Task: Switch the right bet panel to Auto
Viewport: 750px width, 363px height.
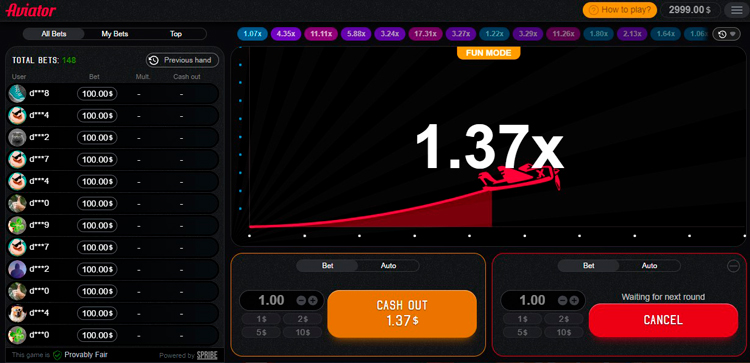Action: coord(649,265)
